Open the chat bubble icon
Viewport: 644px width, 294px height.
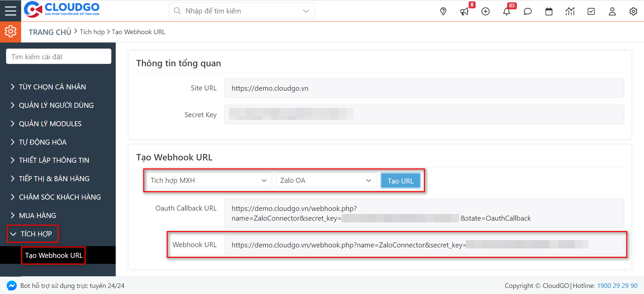(528, 12)
